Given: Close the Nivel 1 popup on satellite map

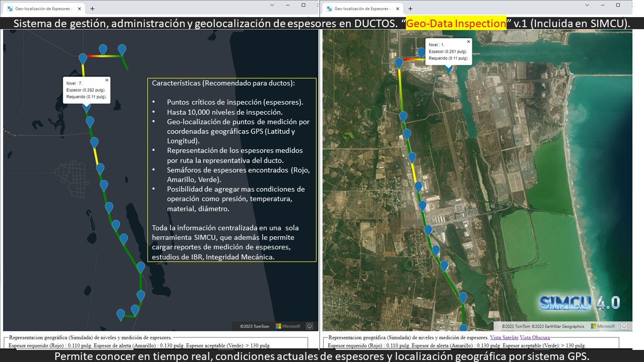Looking at the screenshot, I should 468,42.
